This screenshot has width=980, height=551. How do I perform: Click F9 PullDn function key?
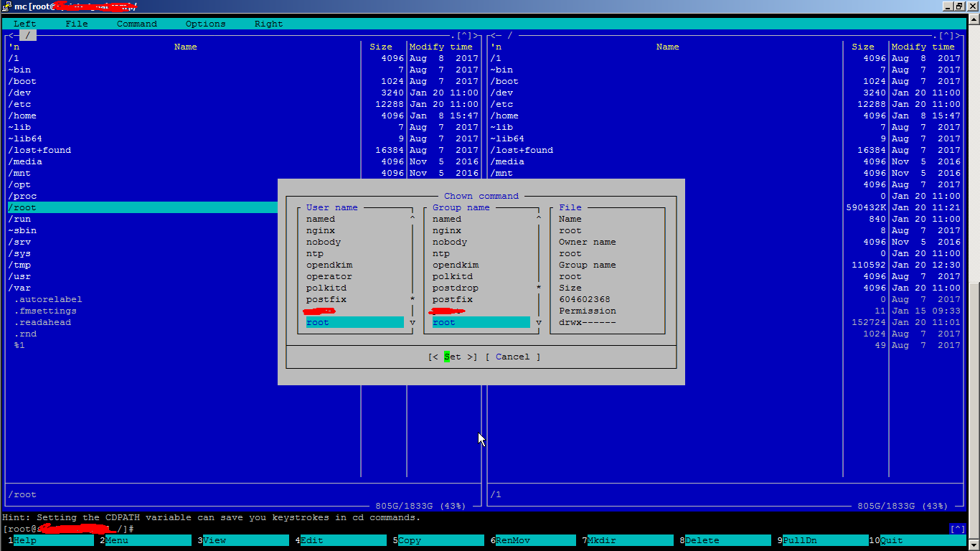[823, 540]
